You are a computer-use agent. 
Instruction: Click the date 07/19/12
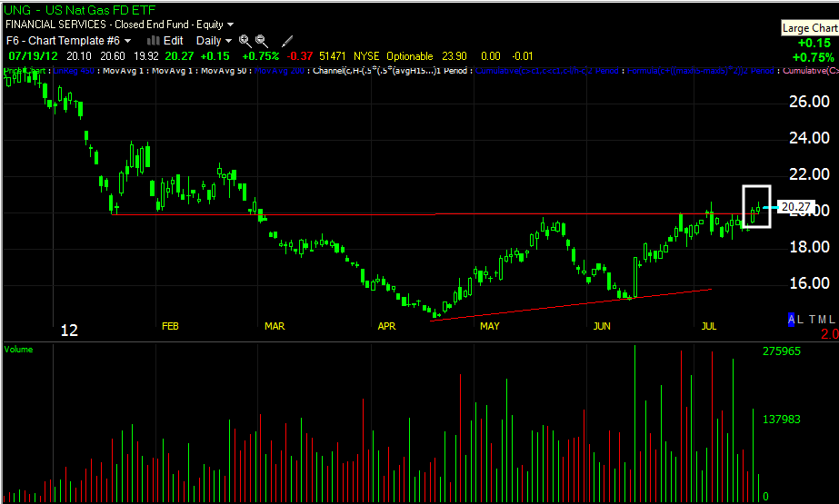pyautogui.click(x=33, y=56)
